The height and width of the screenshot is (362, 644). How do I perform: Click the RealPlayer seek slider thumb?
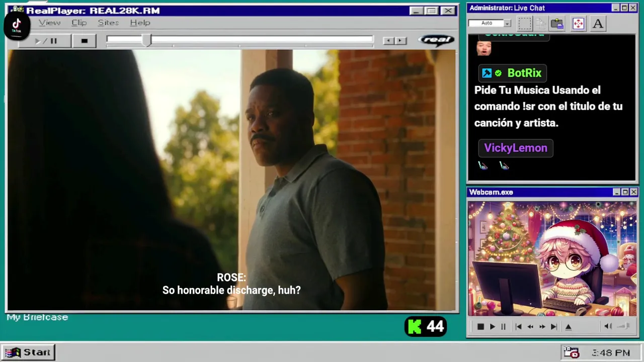pyautogui.click(x=146, y=40)
